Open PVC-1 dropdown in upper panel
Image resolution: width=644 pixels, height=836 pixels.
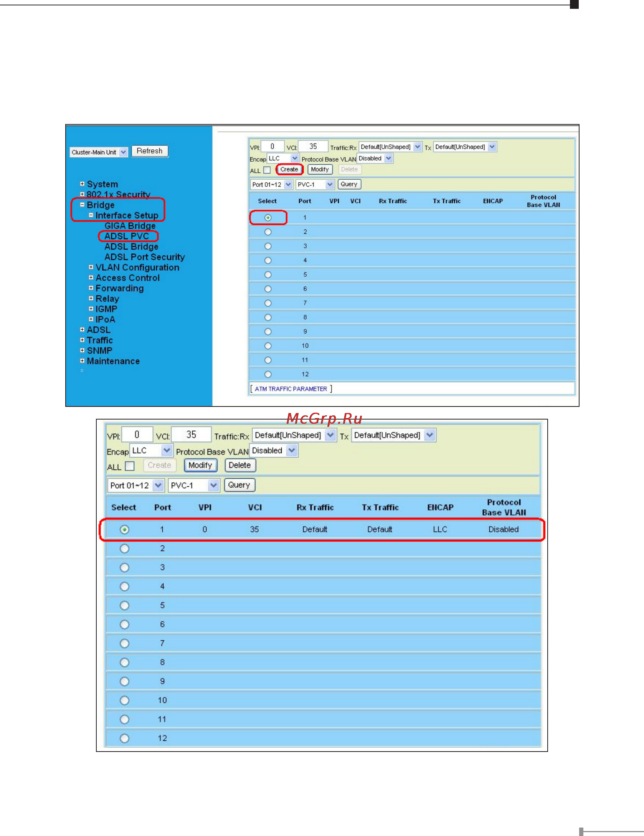(x=315, y=185)
